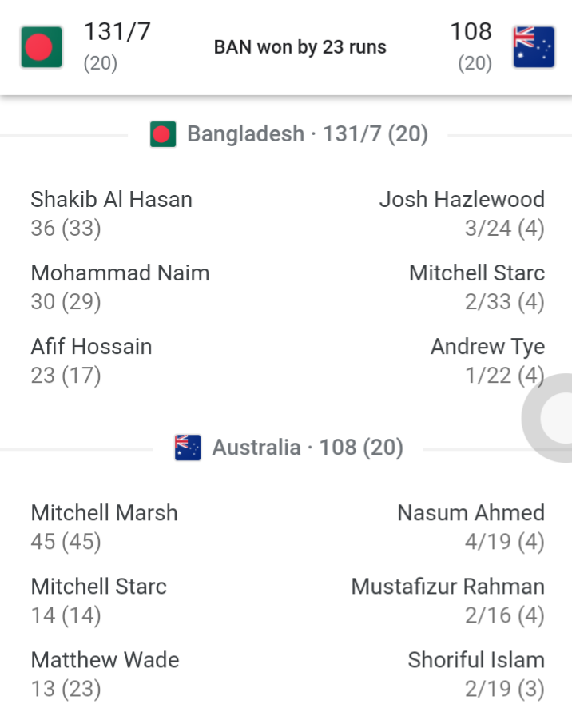The image size is (572, 728).
Task: Open Shoriful Islam 2/19 entry
Action: click(x=476, y=674)
